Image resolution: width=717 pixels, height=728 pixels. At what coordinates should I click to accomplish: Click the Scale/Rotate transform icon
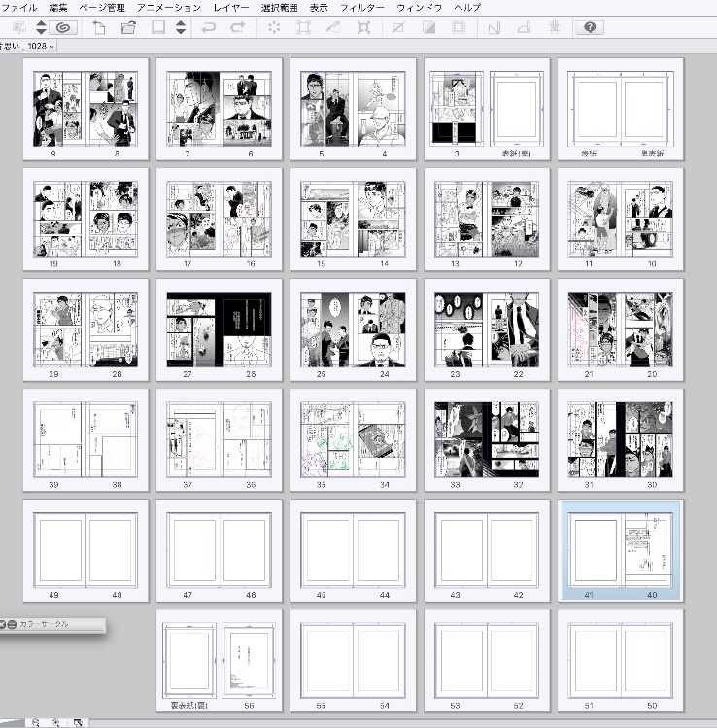(363, 27)
